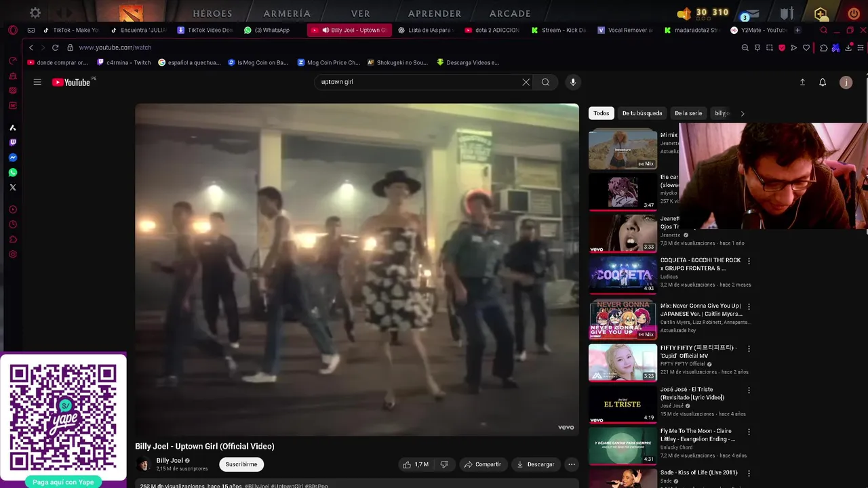Open Messenger in the Opera GX sidebar
Image resolution: width=868 pixels, height=488 pixels.
point(12,157)
